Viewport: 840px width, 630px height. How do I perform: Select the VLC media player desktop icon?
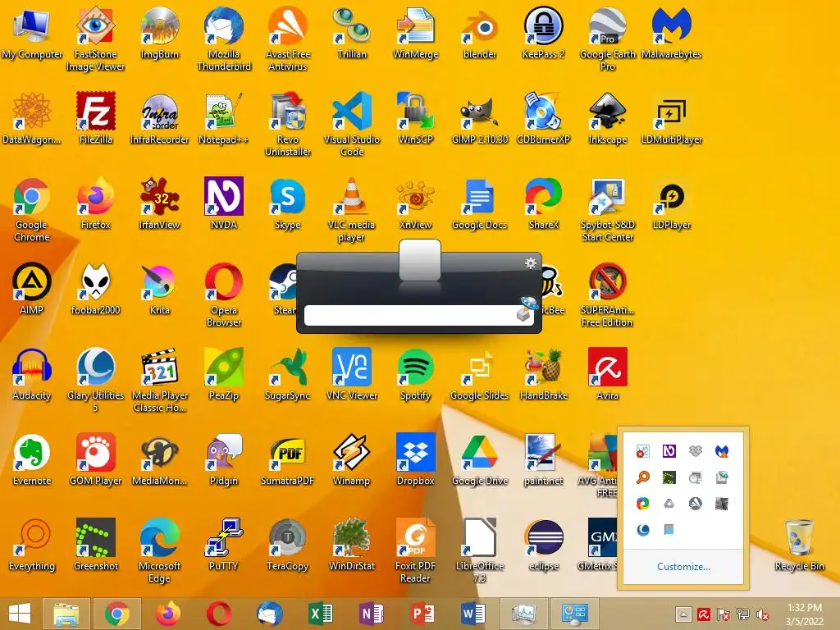(351, 209)
